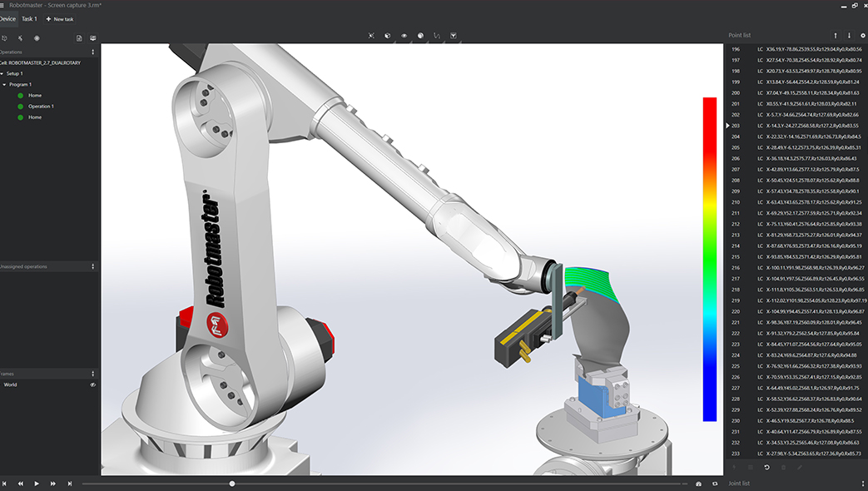The height and width of the screenshot is (491, 868).
Task: Select point 203 in the Point list
Action: [796, 126]
